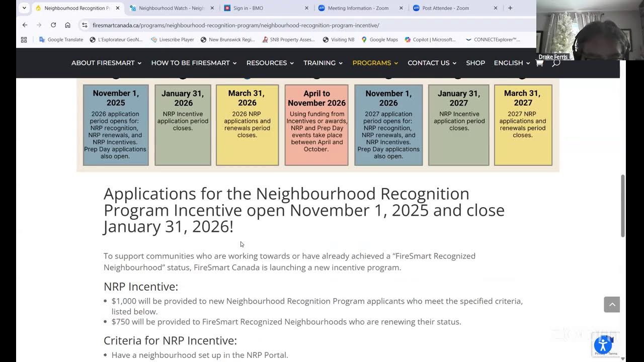View site information icon in address bar
Screen dimensions: 644x362
(x=85, y=25)
